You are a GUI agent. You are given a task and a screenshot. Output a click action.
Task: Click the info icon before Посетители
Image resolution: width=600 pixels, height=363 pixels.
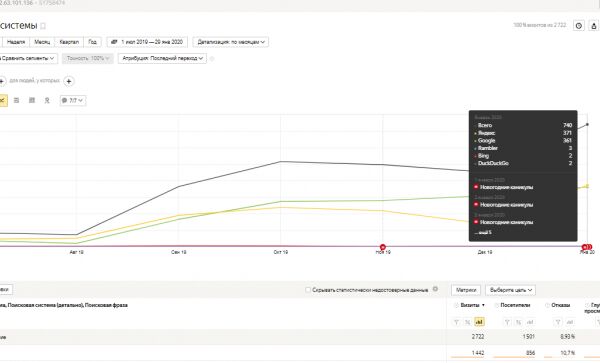click(496, 305)
